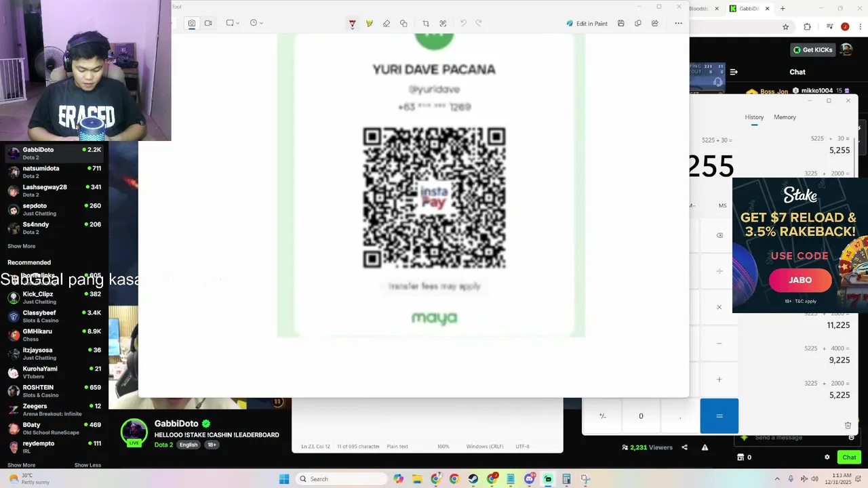Redo the edit in Snipping Tool
The image size is (868, 488).
click(478, 23)
